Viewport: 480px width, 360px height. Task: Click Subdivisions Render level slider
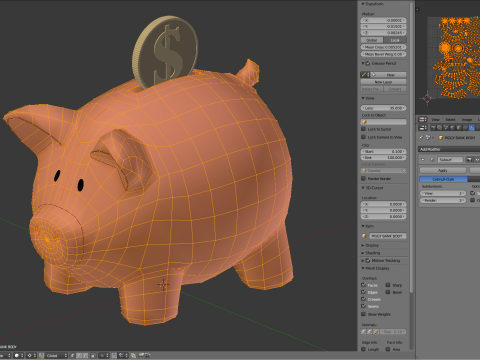tap(443, 200)
